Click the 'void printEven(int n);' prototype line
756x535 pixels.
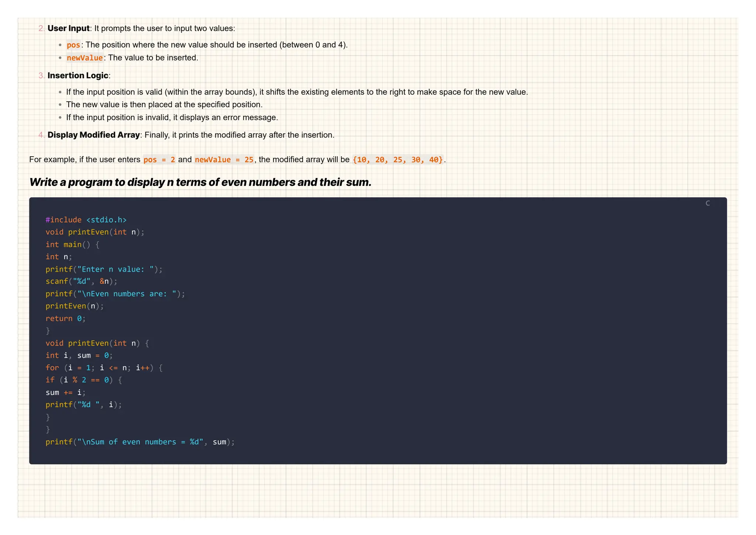coord(95,232)
